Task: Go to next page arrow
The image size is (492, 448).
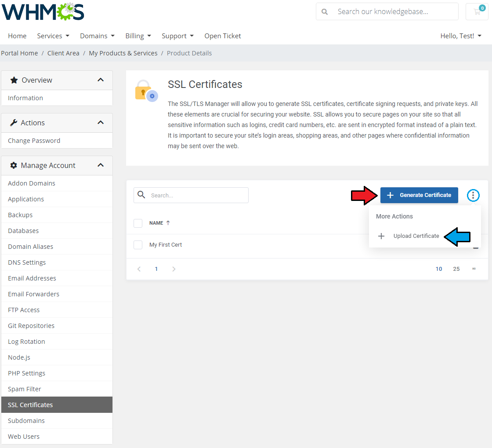Action: (174, 269)
